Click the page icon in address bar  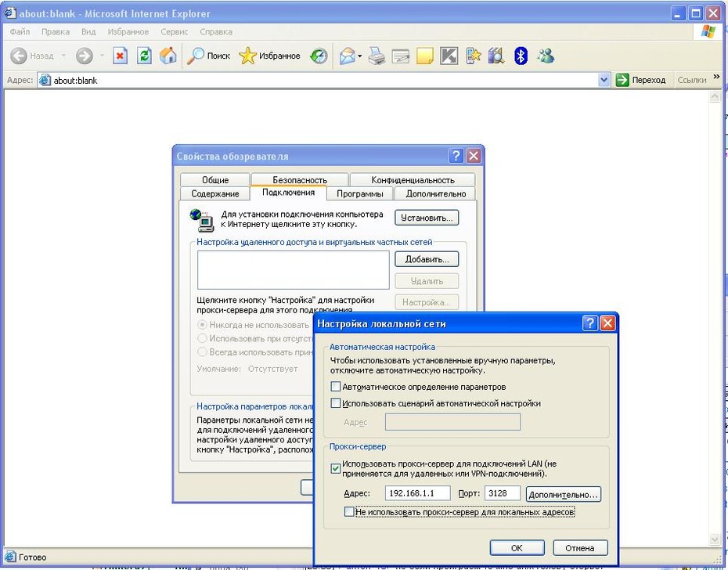coord(45,80)
